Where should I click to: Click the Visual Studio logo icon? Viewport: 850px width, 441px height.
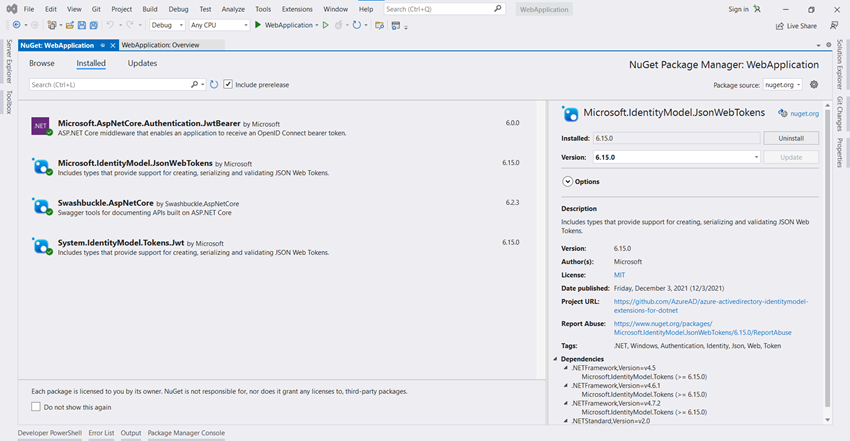pos(11,9)
